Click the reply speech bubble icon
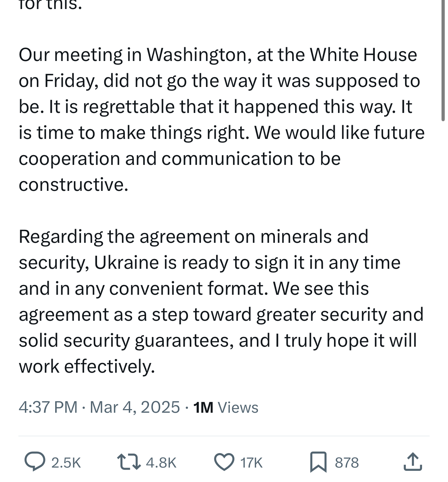 [35, 462]
